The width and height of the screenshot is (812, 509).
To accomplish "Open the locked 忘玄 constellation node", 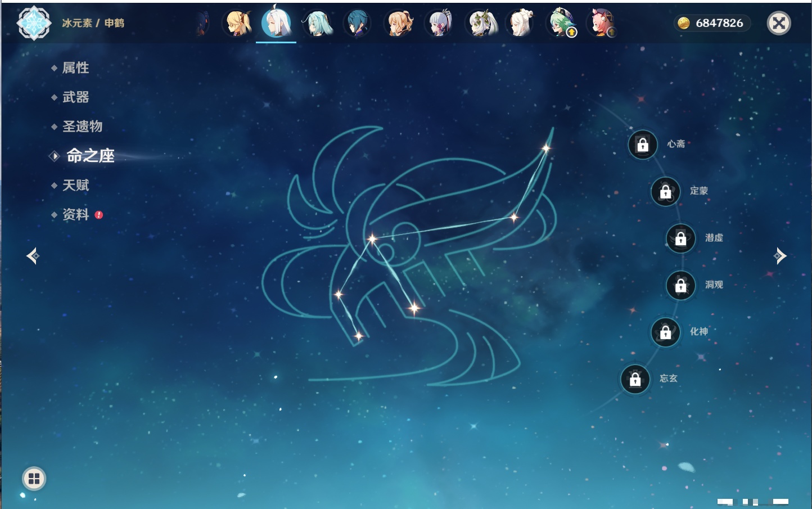I will pos(635,379).
